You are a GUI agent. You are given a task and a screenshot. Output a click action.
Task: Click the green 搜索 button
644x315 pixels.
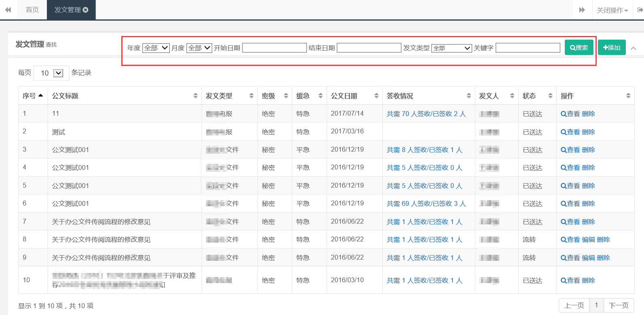click(x=579, y=47)
